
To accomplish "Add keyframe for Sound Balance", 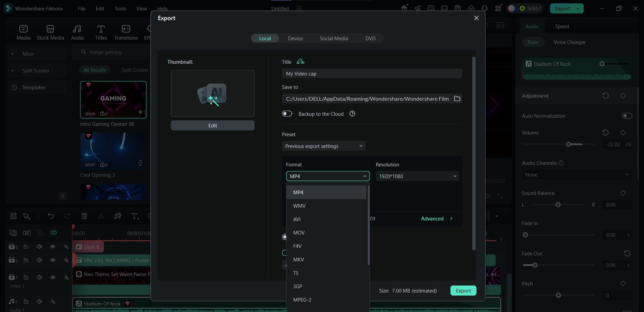I will click(x=623, y=193).
